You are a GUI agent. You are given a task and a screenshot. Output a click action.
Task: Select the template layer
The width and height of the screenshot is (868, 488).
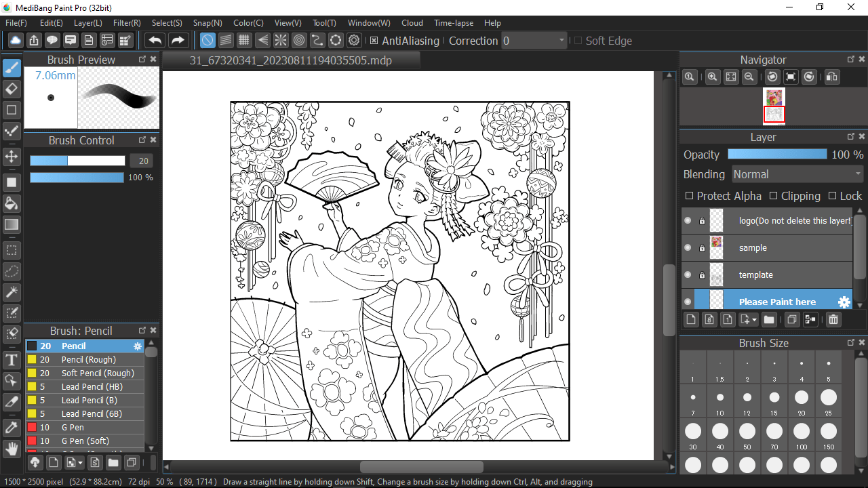coord(766,274)
